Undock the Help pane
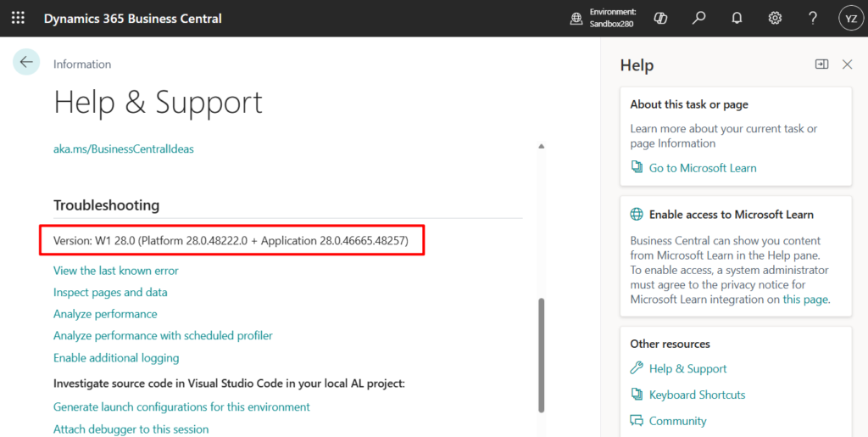The width and height of the screenshot is (868, 437). tap(821, 64)
